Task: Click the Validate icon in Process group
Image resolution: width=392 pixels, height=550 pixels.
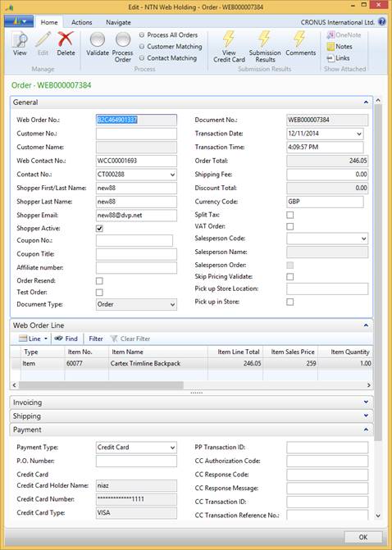Action: coord(98,39)
